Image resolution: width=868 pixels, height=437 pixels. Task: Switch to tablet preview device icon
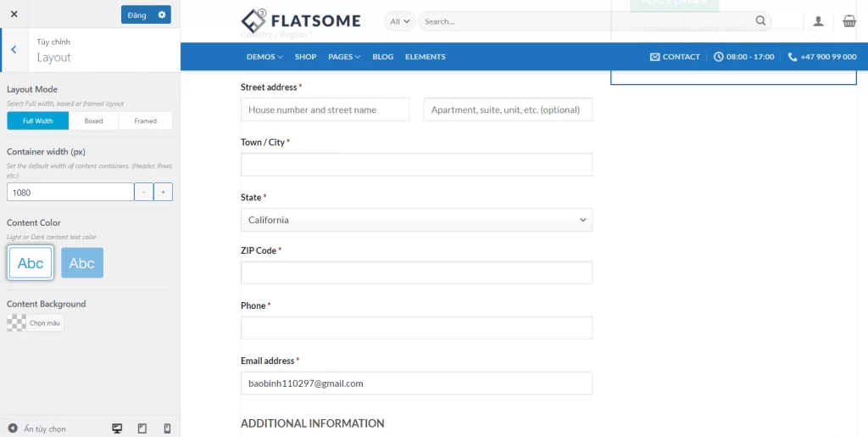(x=142, y=429)
